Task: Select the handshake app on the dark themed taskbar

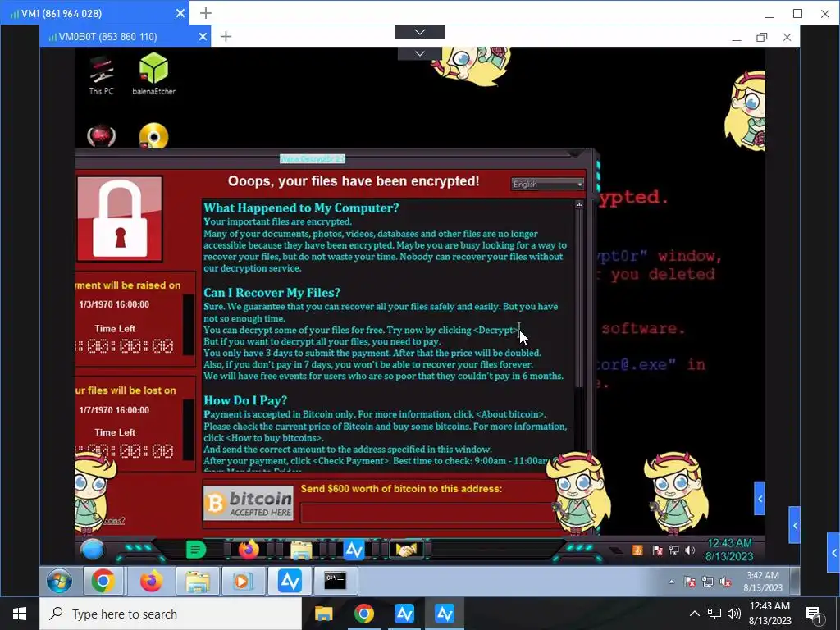Action: pyautogui.click(x=406, y=550)
